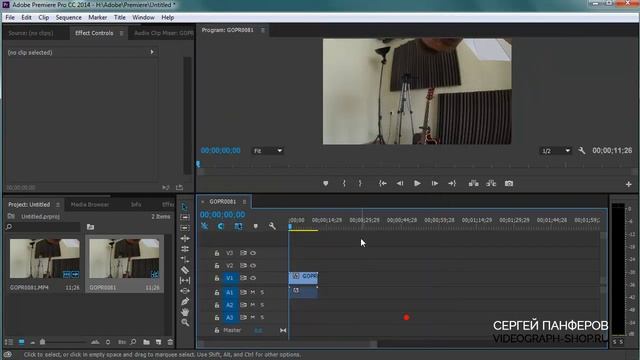Toggle Linked Selection in timeline
This screenshot has width=640, height=360.
coord(238,226)
